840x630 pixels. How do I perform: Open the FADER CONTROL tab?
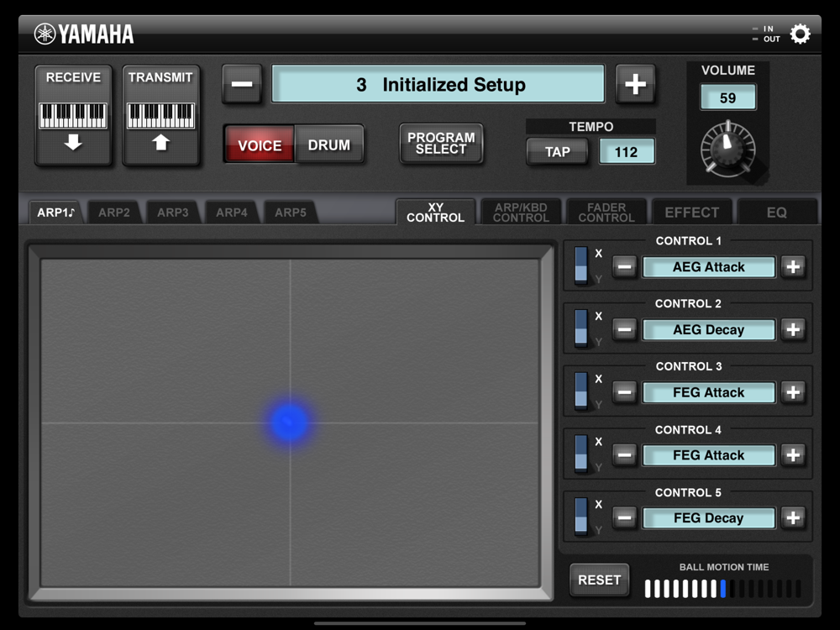[606, 213]
